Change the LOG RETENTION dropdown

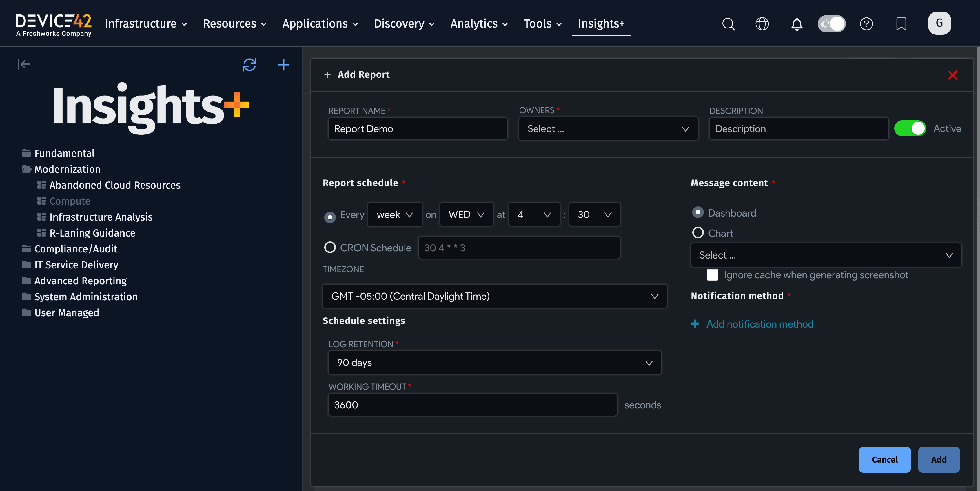pyautogui.click(x=495, y=363)
